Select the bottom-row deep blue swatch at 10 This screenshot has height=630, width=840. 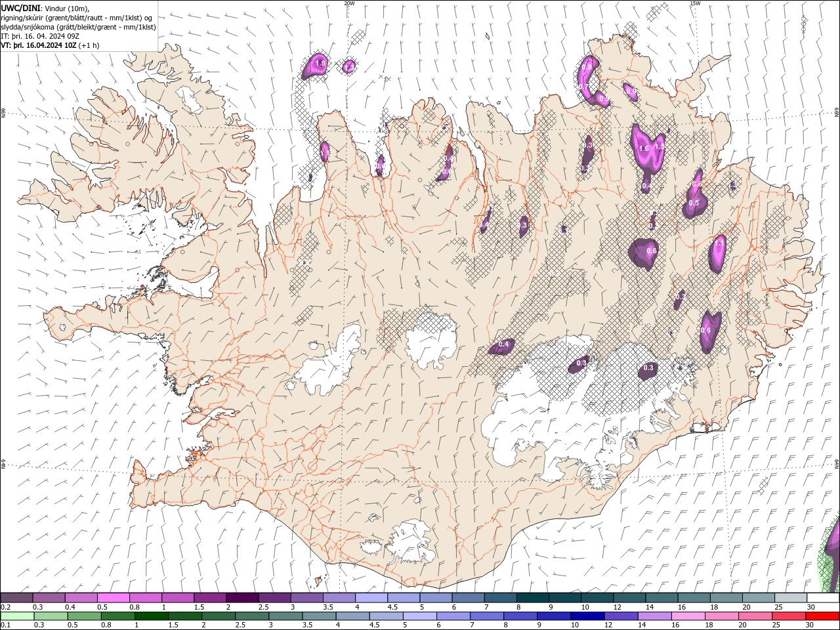[x=587, y=616]
